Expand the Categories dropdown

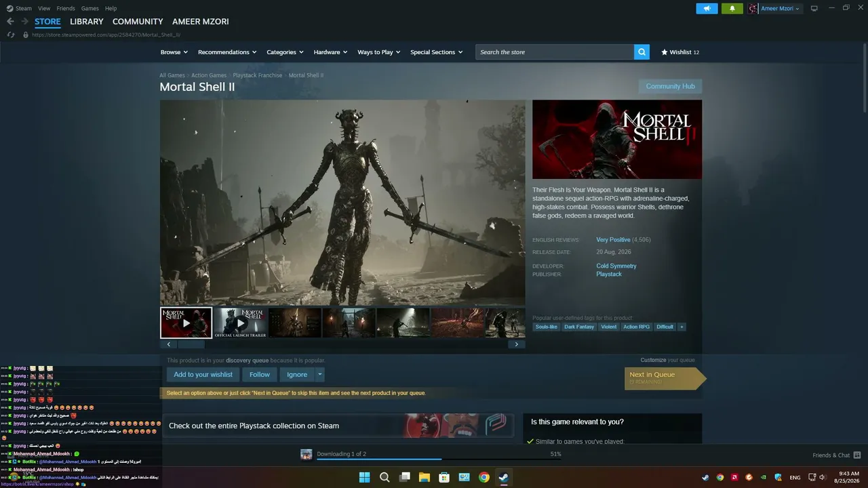[x=285, y=52]
